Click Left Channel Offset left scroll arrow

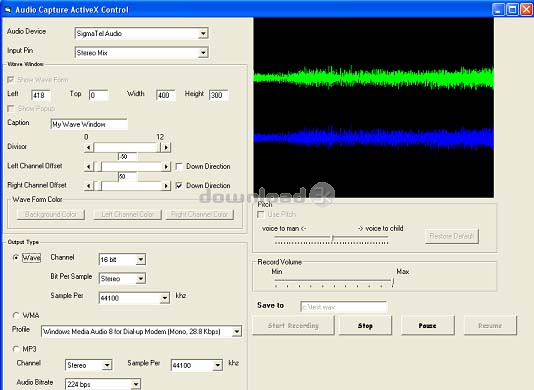[x=89, y=167]
